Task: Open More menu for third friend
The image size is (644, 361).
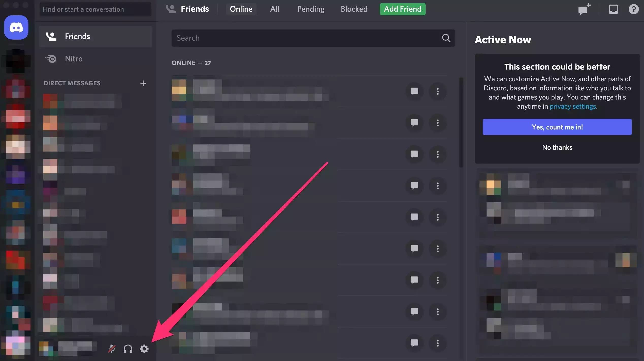Action: (x=438, y=154)
